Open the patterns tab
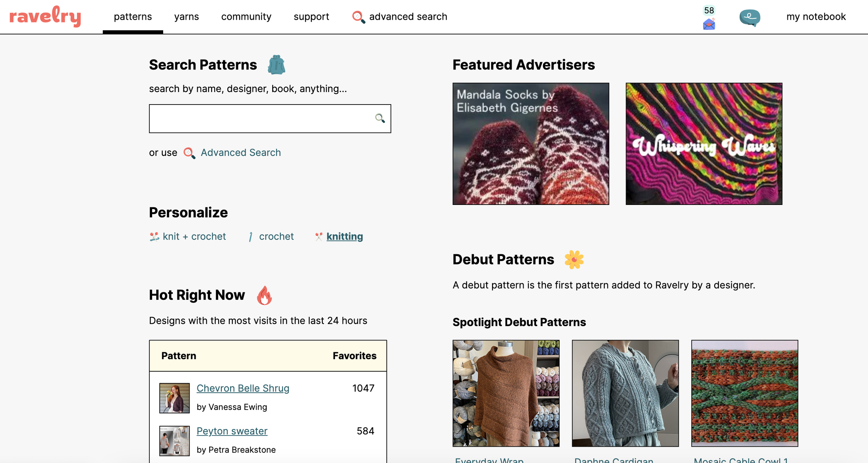Viewport: 868px width, 463px height. pos(133,17)
